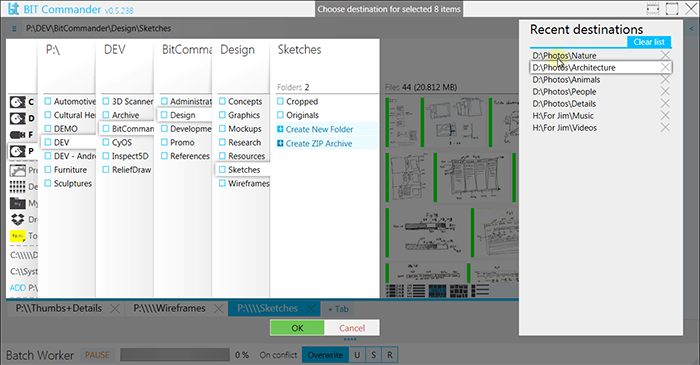Viewport: 700px width, 365px height.
Task: Clear the recent destinations list
Action: pos(649,42)
